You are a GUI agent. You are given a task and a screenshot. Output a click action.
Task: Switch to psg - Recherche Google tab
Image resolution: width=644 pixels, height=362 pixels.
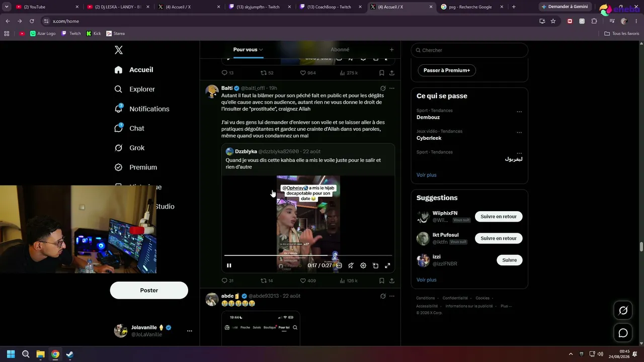[x=472, y=7]
